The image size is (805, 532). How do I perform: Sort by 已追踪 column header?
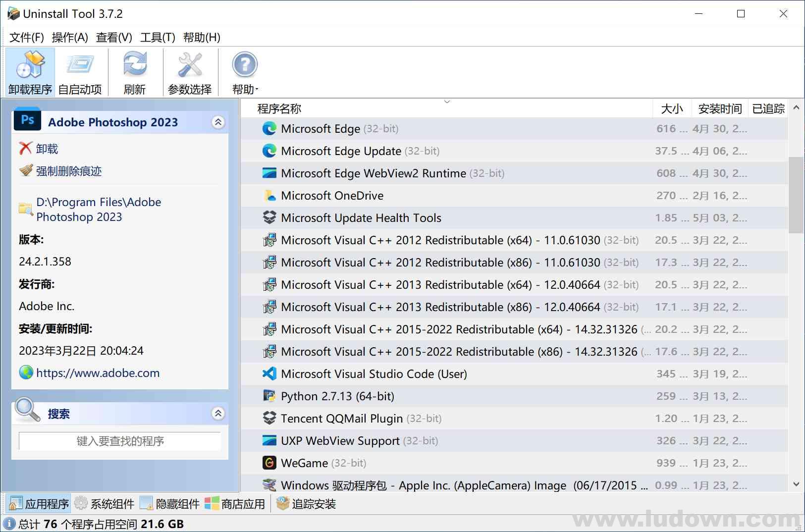(768, 108)
